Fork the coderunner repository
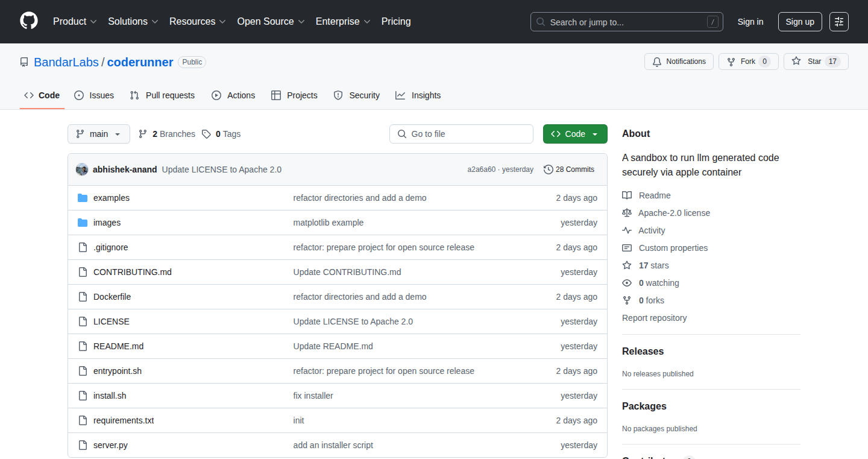The height and width of the screenshot is (459, 868). click(x=748, y=62)
